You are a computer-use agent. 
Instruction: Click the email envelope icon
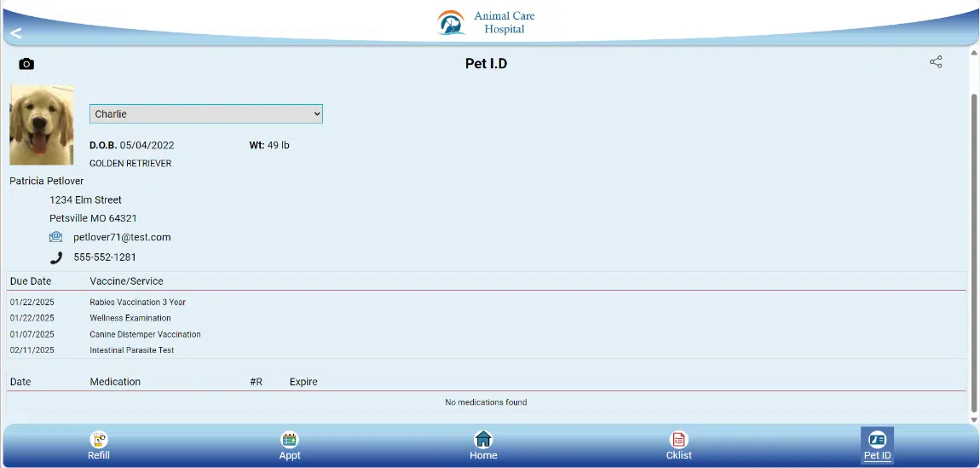point(56,237)
